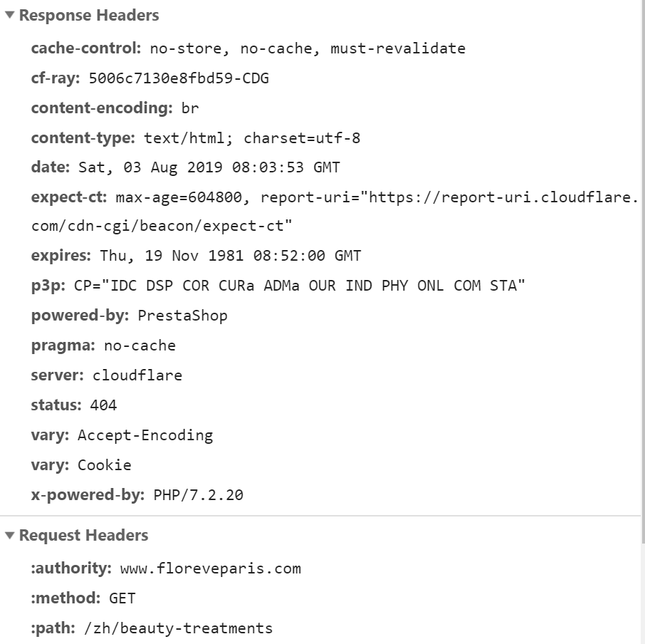Select the expires header value

coord(231,256)
